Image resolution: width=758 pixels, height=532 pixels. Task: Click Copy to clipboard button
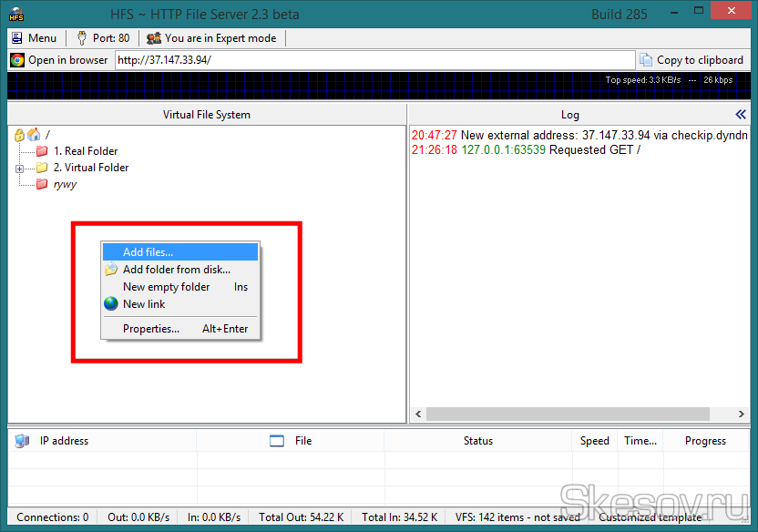coord(691,60)
